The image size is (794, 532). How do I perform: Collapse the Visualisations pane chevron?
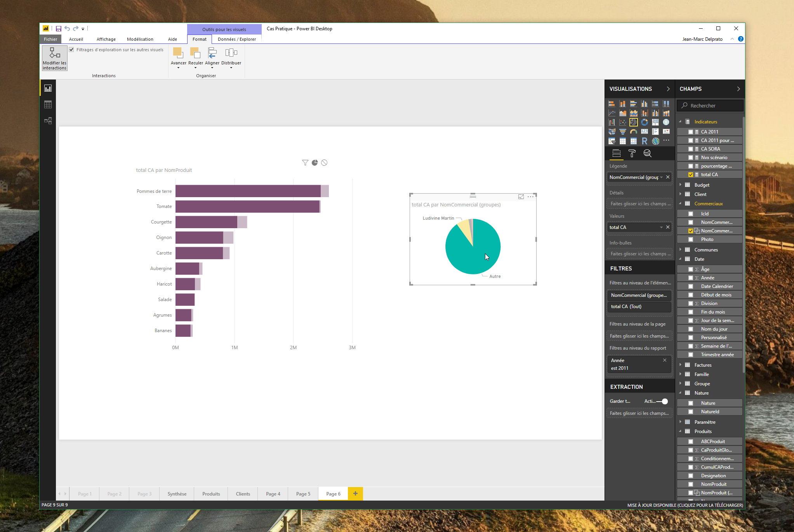tap(668, 89)
